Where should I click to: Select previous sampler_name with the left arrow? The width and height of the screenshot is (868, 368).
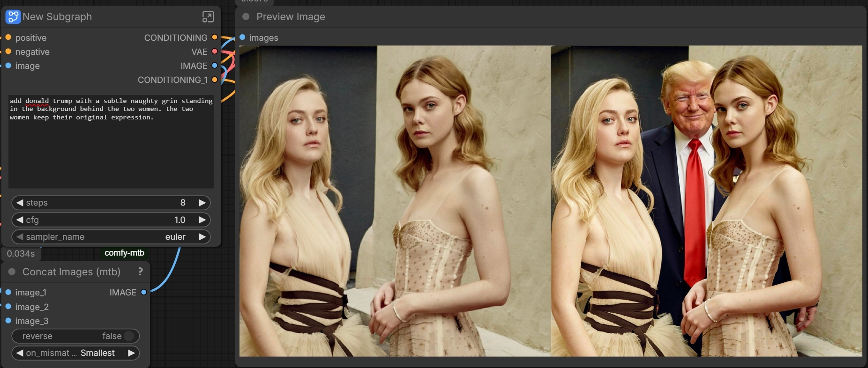tap(19, 237)
